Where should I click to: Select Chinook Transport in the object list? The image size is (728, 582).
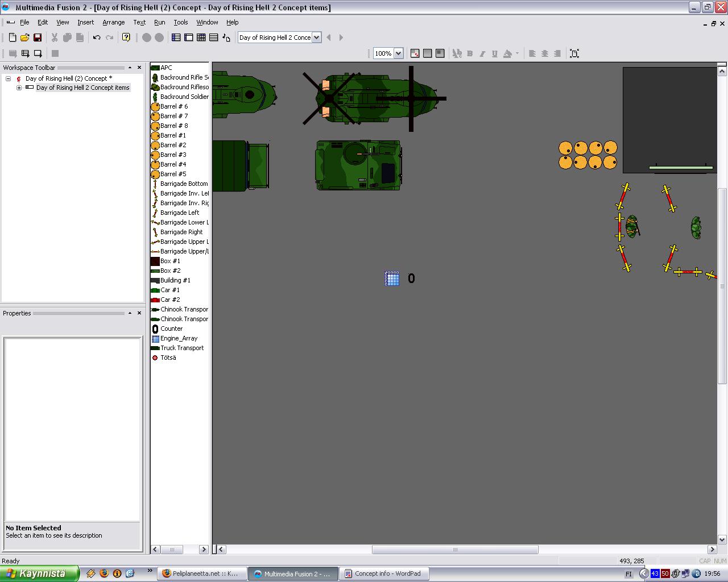pyautogui.click(x=184, y=309)
